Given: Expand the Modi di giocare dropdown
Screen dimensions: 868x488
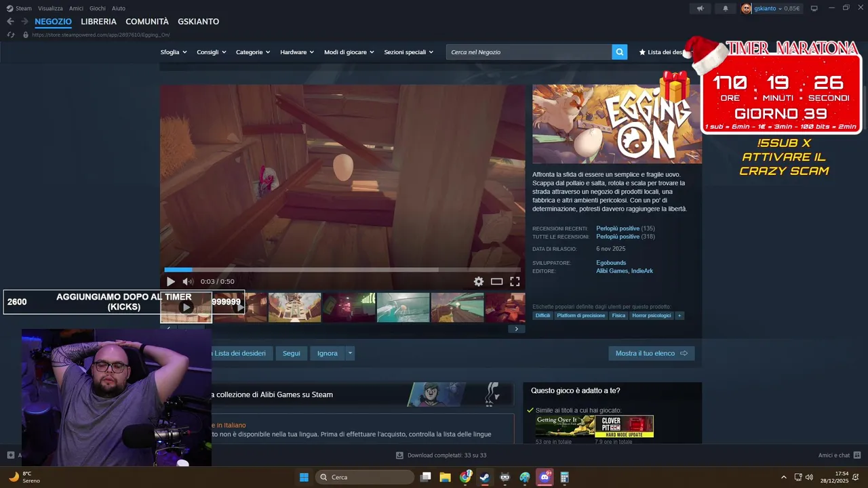Looking at the screenshot, I should [349, 52].
